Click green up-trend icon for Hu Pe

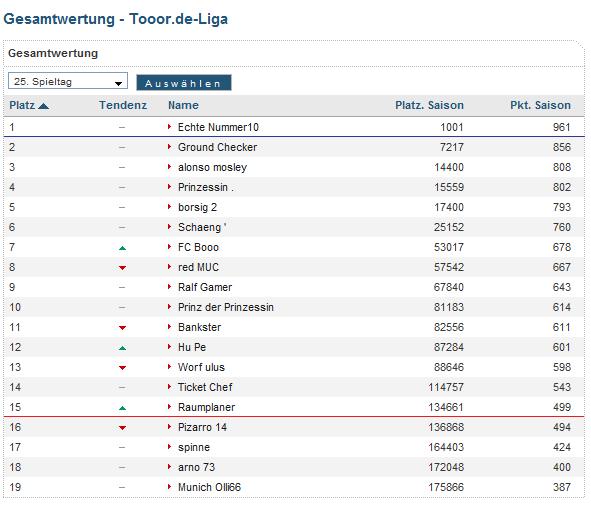pyautogui.click(x=122, y=348)
